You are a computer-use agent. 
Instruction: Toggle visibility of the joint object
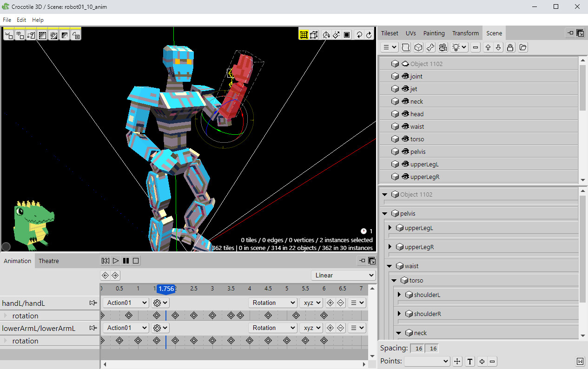[405, 76]
